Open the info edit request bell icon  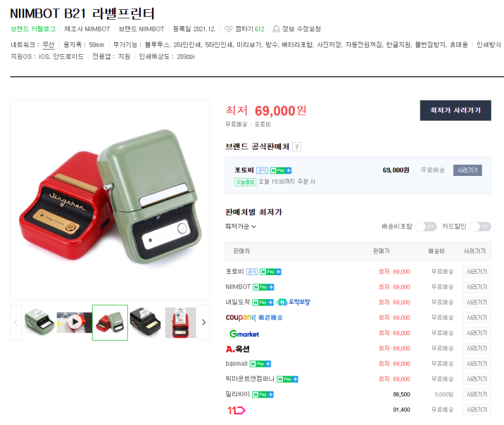[x=276, y=29]
